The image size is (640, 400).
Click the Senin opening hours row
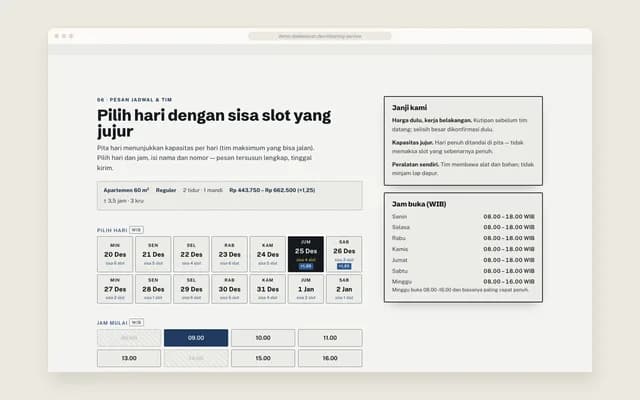pos(463,216)
